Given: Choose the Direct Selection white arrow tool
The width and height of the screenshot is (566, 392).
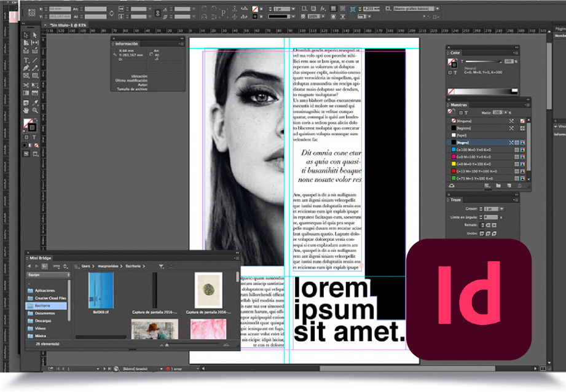Looking at the screenshot, I should [35, 35].
